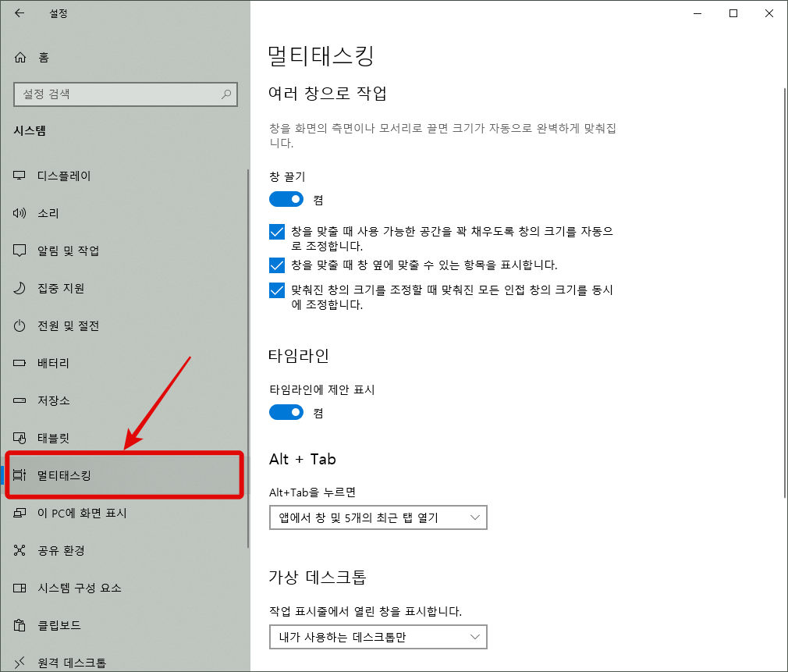Click the 이 PC에 화면 표시 projecting icon
This screenshot has width=788, height=672.
(20, 513)
